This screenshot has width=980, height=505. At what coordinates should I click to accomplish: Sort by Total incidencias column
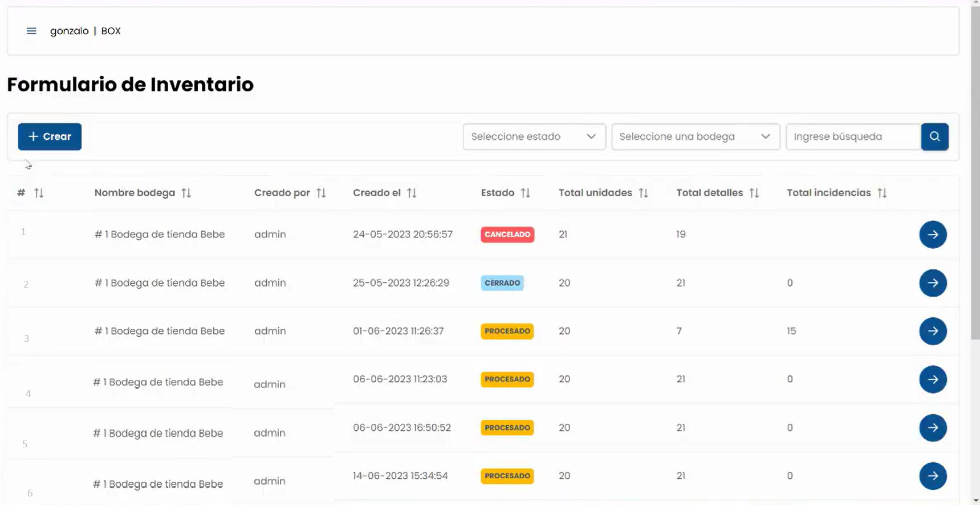[x=882, y=193]
